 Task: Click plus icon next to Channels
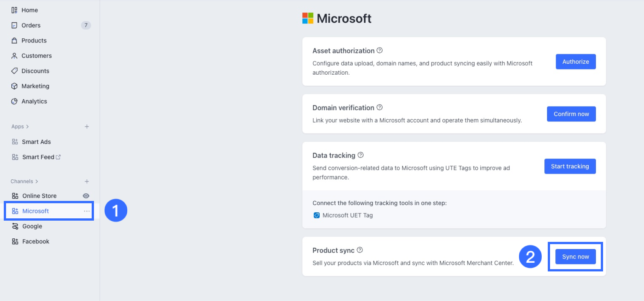click(87, 181)
